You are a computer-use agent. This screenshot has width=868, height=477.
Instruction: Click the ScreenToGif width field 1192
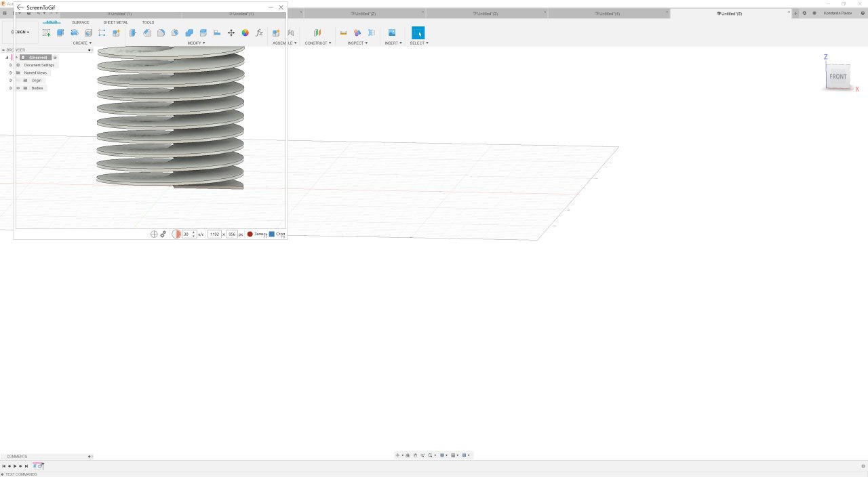[x=215, y=234]
